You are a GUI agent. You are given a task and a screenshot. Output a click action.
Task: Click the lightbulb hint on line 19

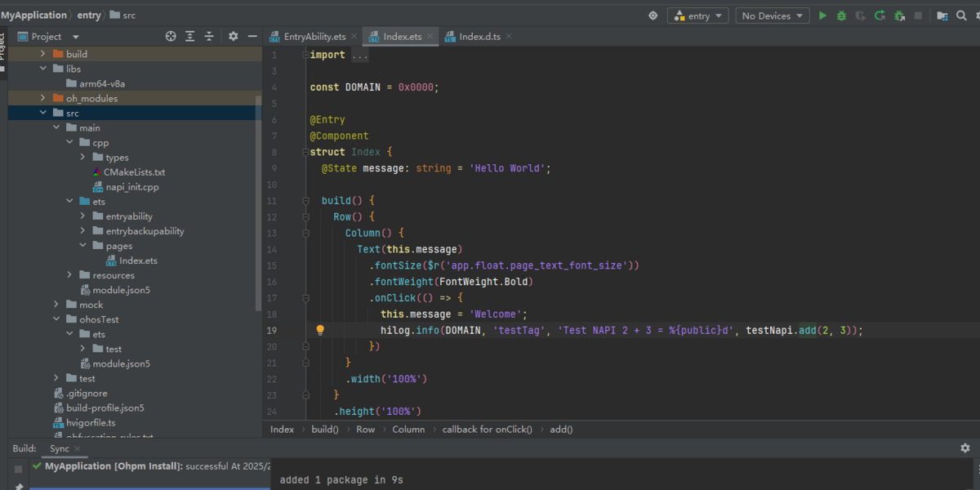(x=320, y=331)
